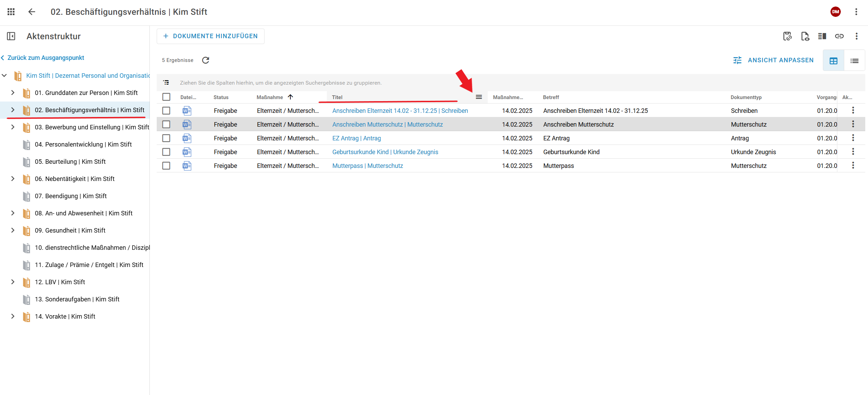Sort by the Betreff column header
The width and height of the screenshot is (868, 395).
tap(551, 97)
